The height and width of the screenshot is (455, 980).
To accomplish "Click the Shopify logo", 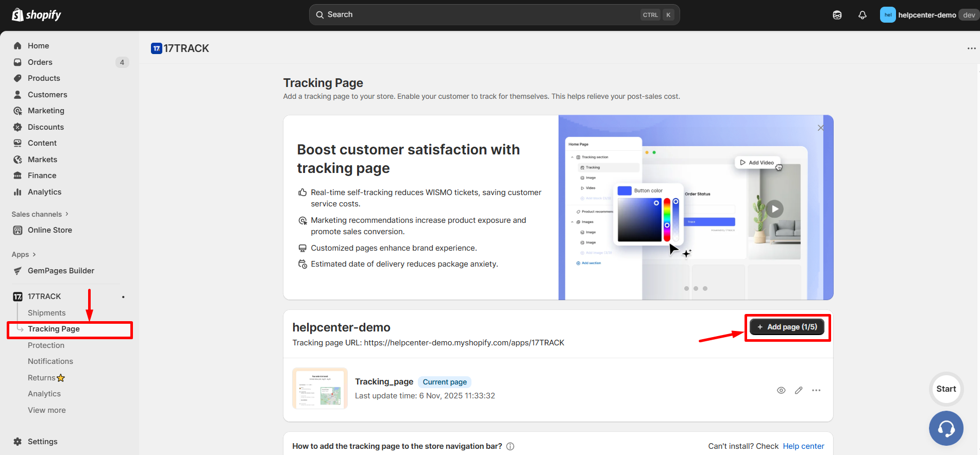I will point(36,15).
